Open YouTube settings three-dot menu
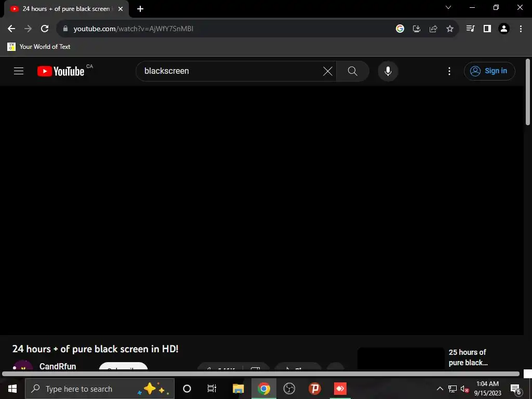The image size is (532, 399). [x=449, y=71]
